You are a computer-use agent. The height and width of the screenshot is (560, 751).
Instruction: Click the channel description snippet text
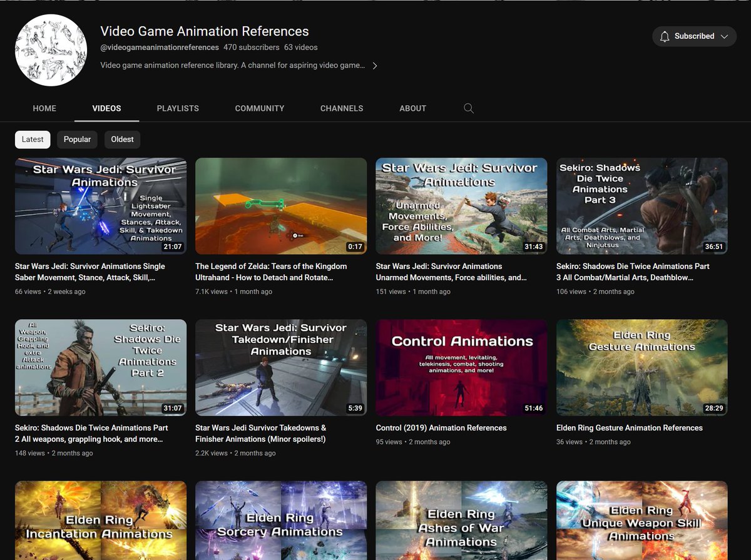233,66
